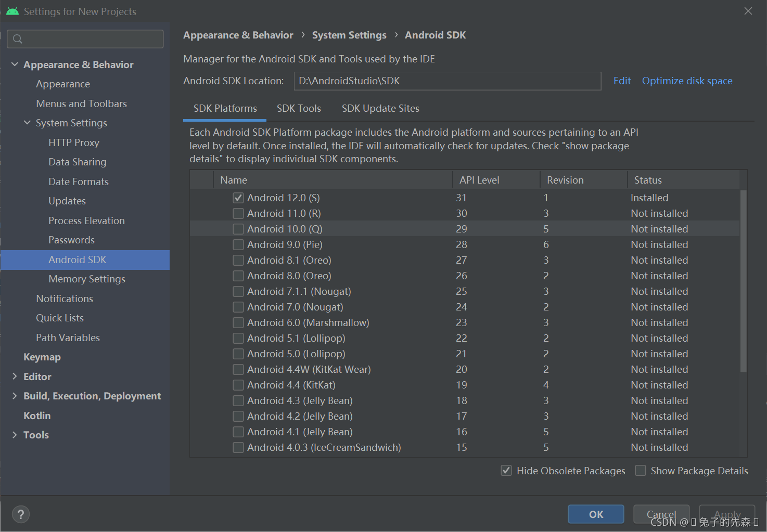Open the SDK Update Sites tab
767x532 pixels.
coord(380,108)
